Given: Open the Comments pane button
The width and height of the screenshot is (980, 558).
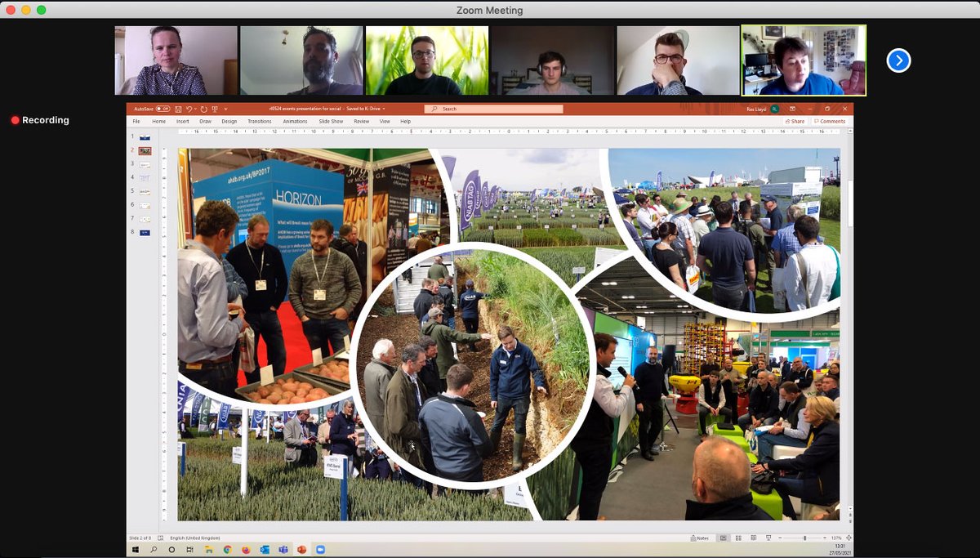Looking at the screenshot, I should tap(830, 121).
